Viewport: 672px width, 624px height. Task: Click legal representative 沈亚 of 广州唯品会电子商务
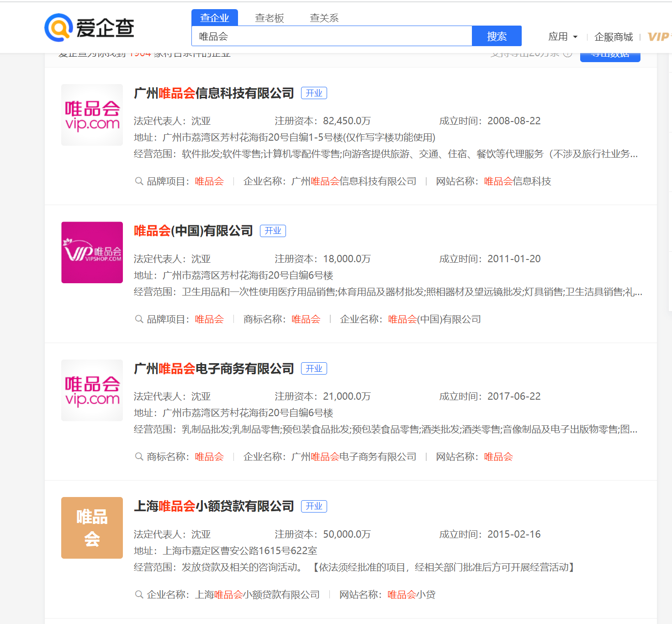point(201,397)
